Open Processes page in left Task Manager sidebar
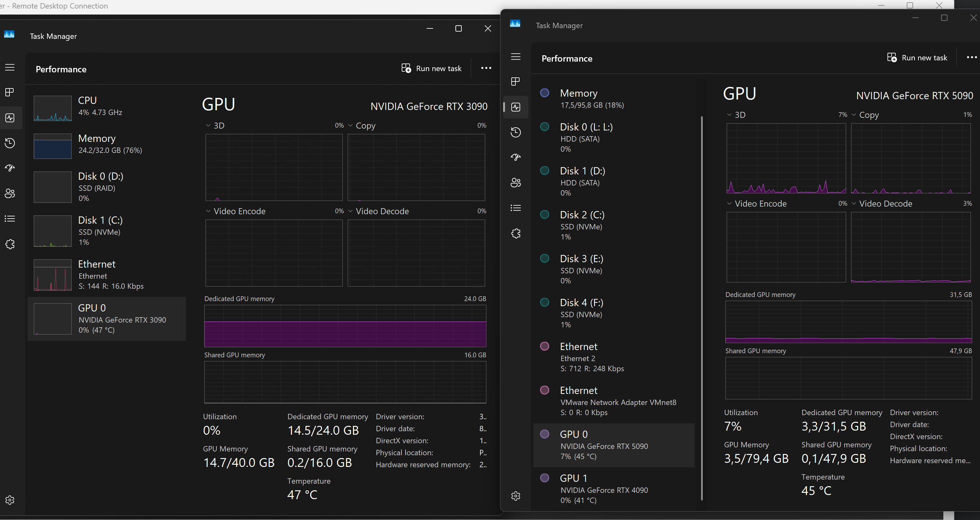 click(x=10, y=92)
